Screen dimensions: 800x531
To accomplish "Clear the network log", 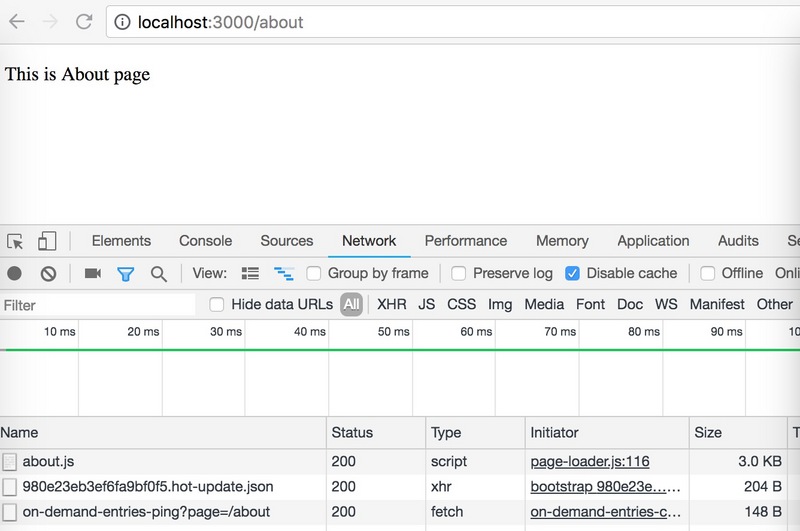I will [x=48, y=273].
